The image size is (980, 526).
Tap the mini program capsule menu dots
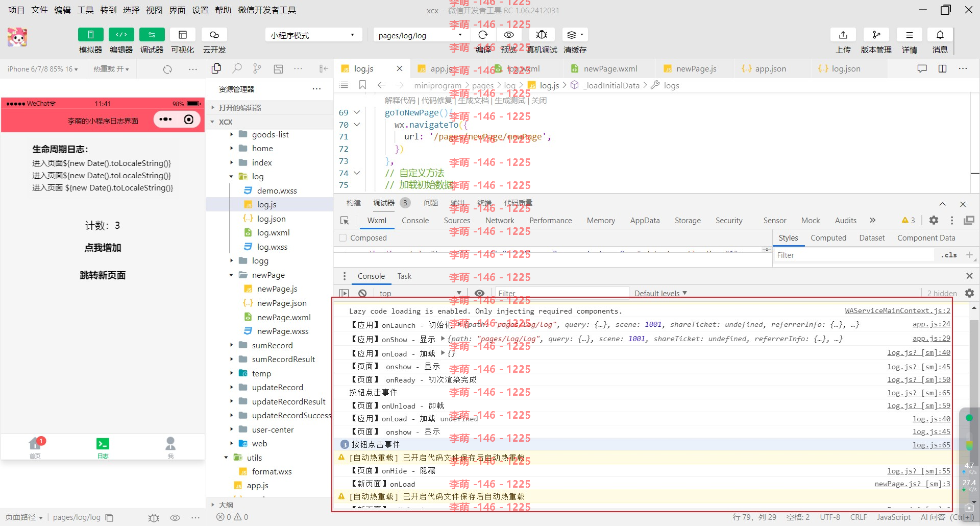[165, 119]
